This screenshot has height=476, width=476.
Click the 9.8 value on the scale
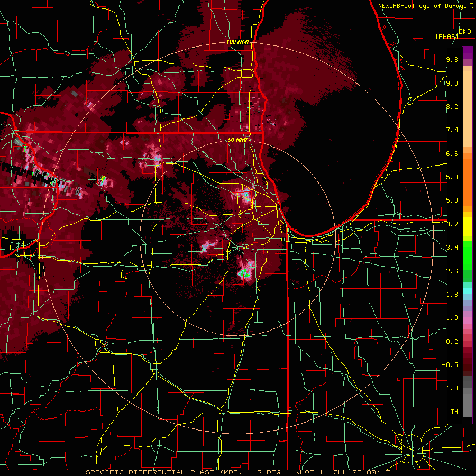[x=452, y=59]
